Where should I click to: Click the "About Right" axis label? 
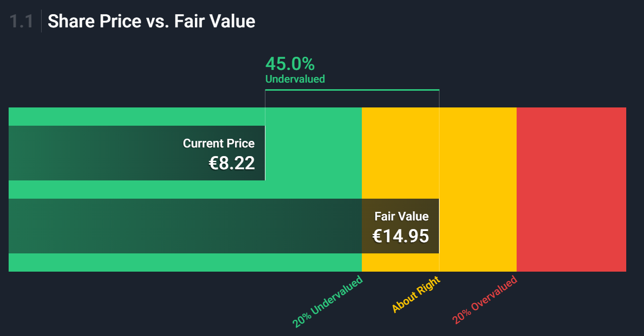click(416, 295)
